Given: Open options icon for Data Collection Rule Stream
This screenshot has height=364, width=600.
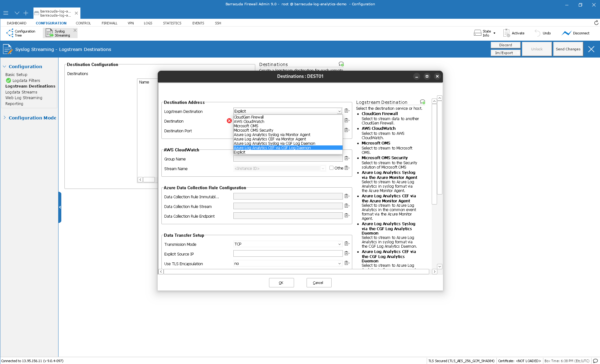Looking at the screenshot, I should coord(347,206).
